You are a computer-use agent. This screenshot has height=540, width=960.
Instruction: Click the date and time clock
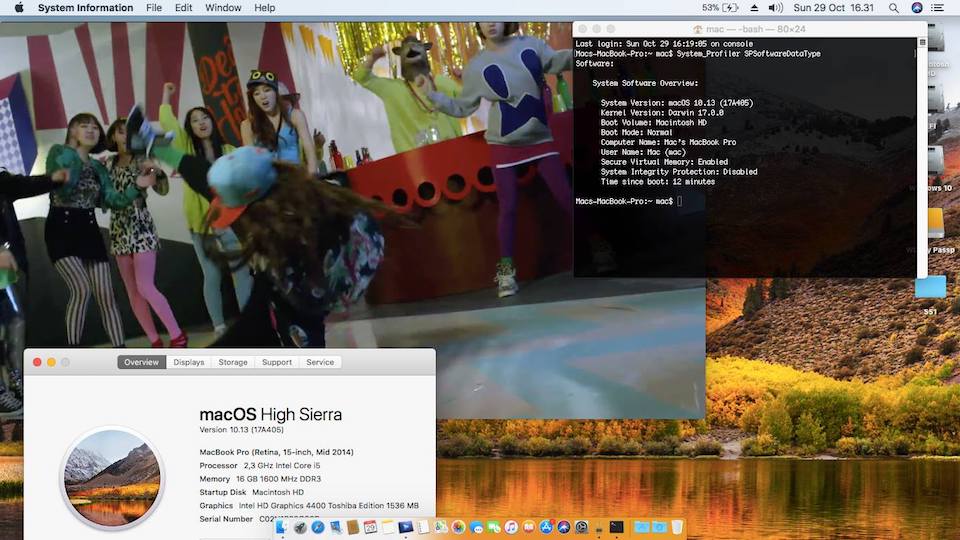[x=833, y=8]
